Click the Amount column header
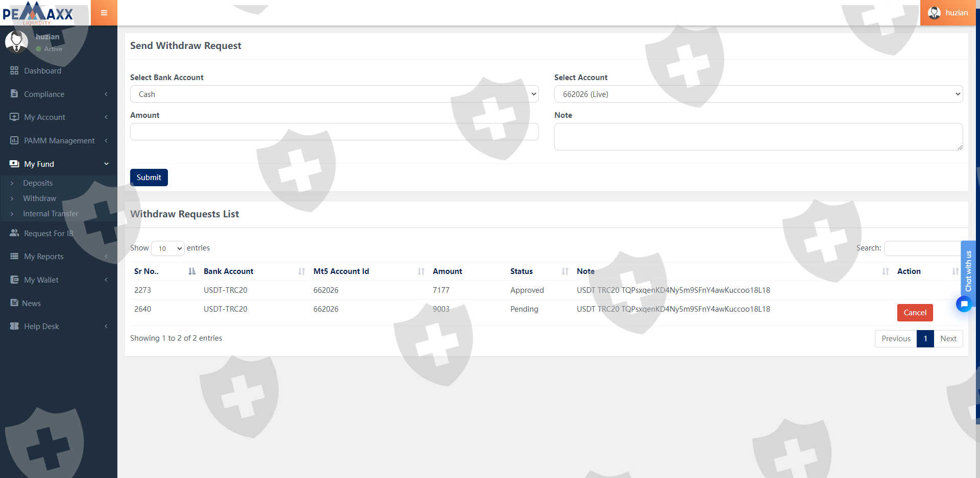 [448, 271]
